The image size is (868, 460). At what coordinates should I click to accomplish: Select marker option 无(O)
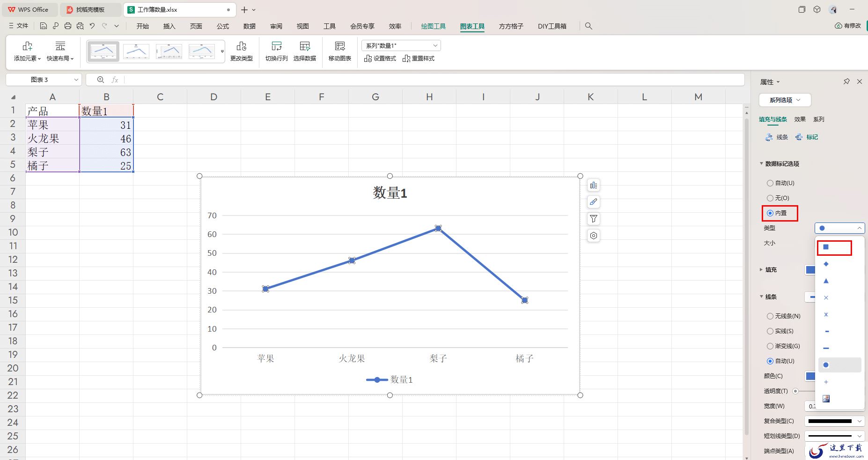pyautogui.click(x=778, y=198)
